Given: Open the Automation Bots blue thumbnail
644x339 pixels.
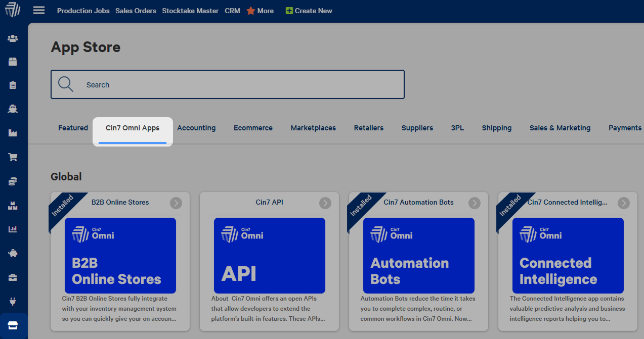Looking at the screenshot, I should (x=419, y=256).
